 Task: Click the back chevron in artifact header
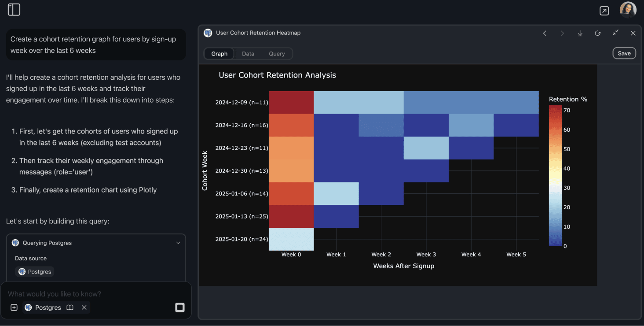(545, 33)
